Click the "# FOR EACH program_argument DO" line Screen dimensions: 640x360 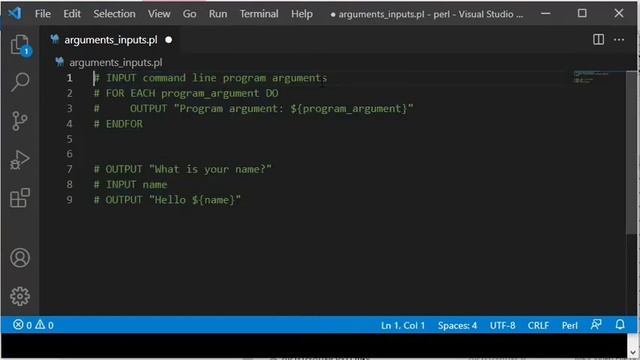186,93
